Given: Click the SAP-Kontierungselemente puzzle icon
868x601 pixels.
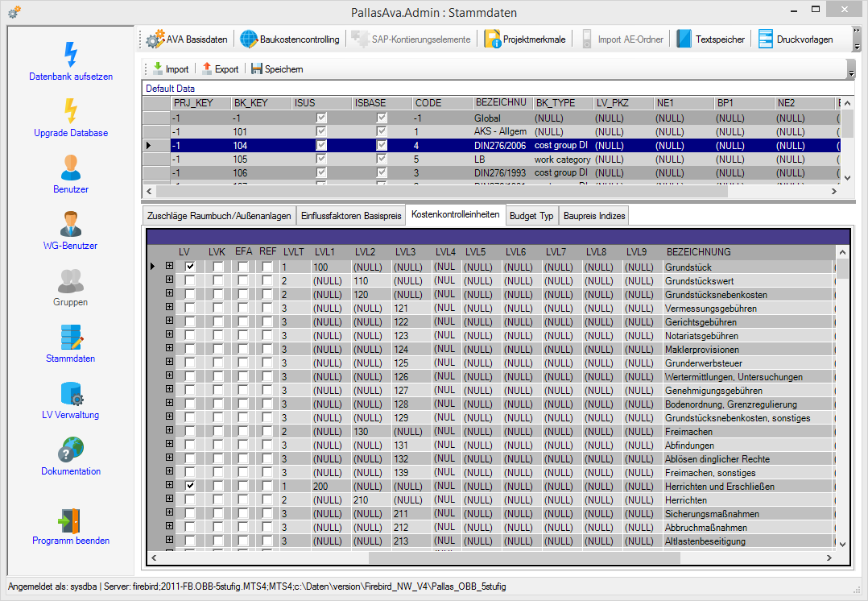Looking at the screenshot, I should tap(361, 39).
